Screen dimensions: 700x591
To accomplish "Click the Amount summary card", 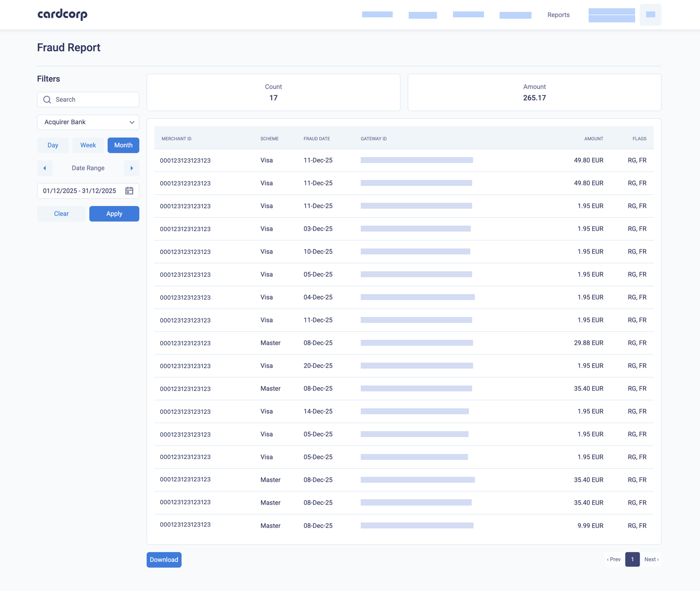I will pyautogui.click(x=534, y=92).
